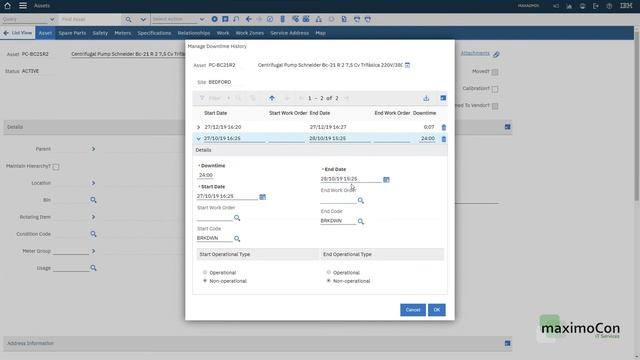Switch to the Specifications tab
640x360 pixels.
(x=154, y=33)
